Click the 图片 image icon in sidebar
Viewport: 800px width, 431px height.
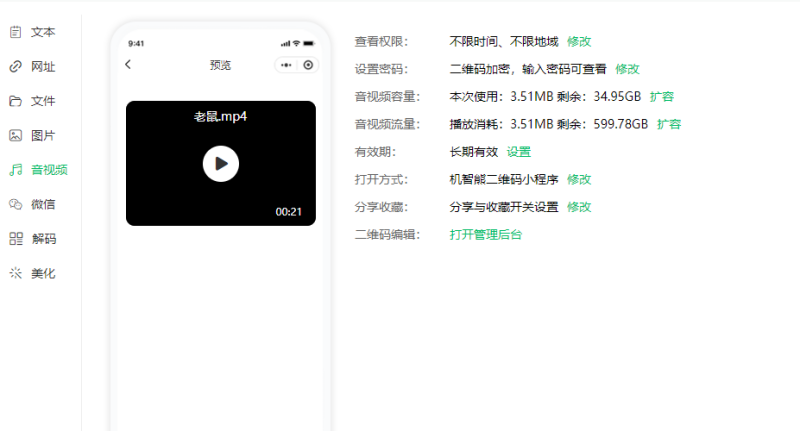coord(16,135)
